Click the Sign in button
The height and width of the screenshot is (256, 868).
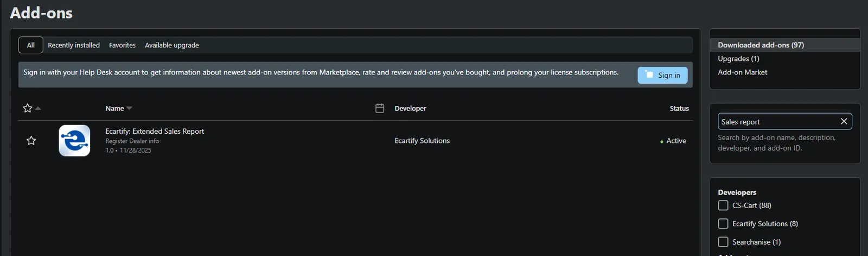pos(662,75)
